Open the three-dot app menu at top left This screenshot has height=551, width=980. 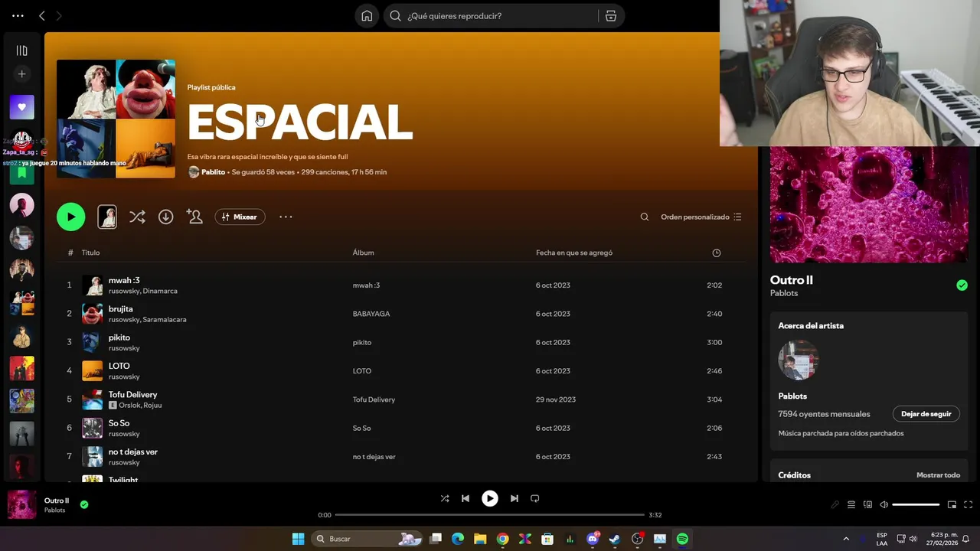tap(18, 15)
